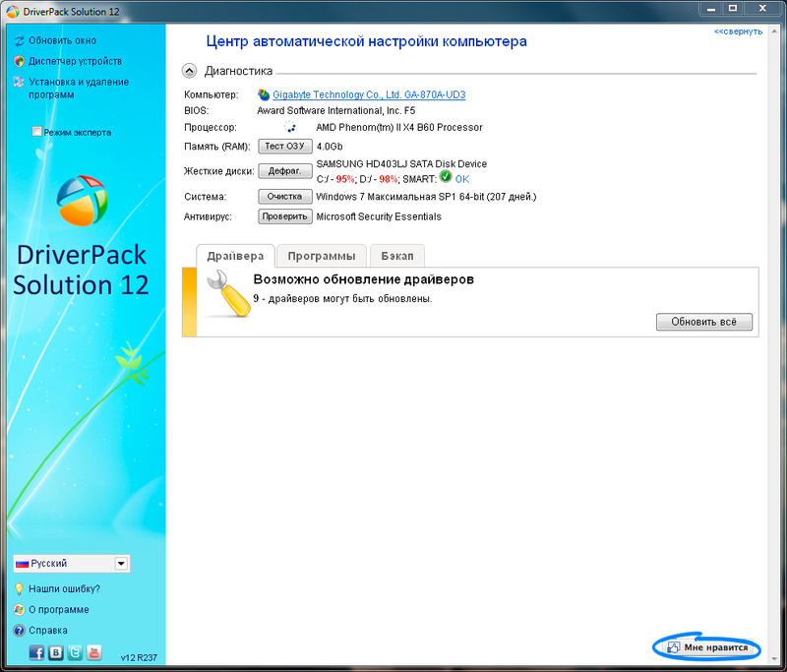Click the Обновить всё button
Image resolution: width=787 pixels, height=672 pixels.
[704, 322]
